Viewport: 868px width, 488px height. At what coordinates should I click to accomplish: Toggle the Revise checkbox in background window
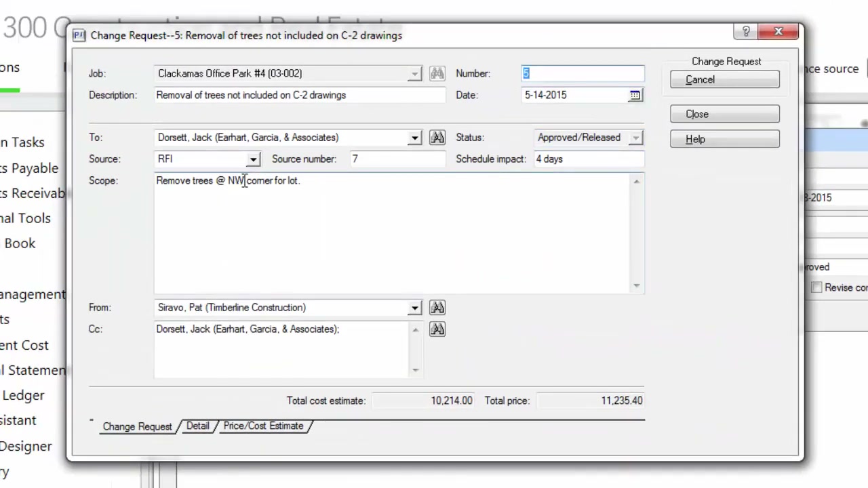pos(816,287)
